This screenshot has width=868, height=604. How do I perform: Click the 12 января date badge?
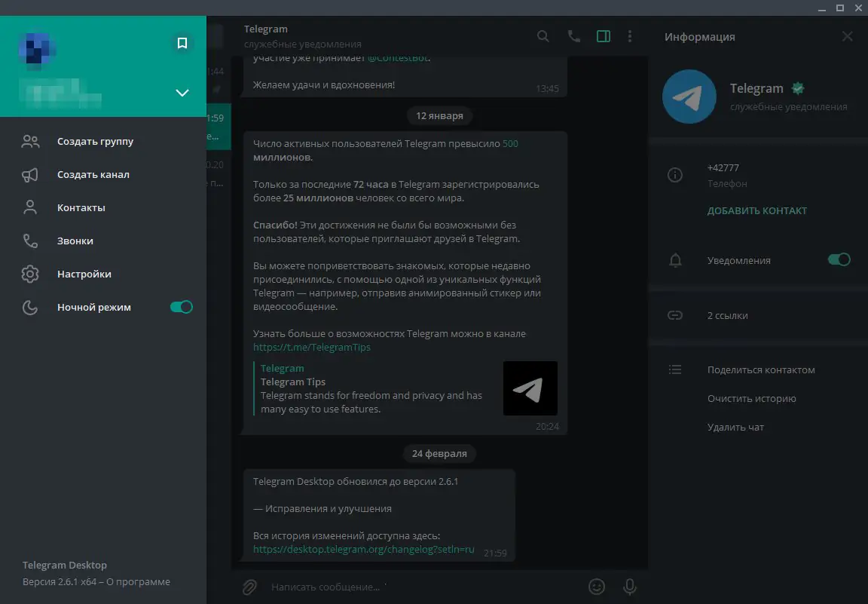coord(439,116)
